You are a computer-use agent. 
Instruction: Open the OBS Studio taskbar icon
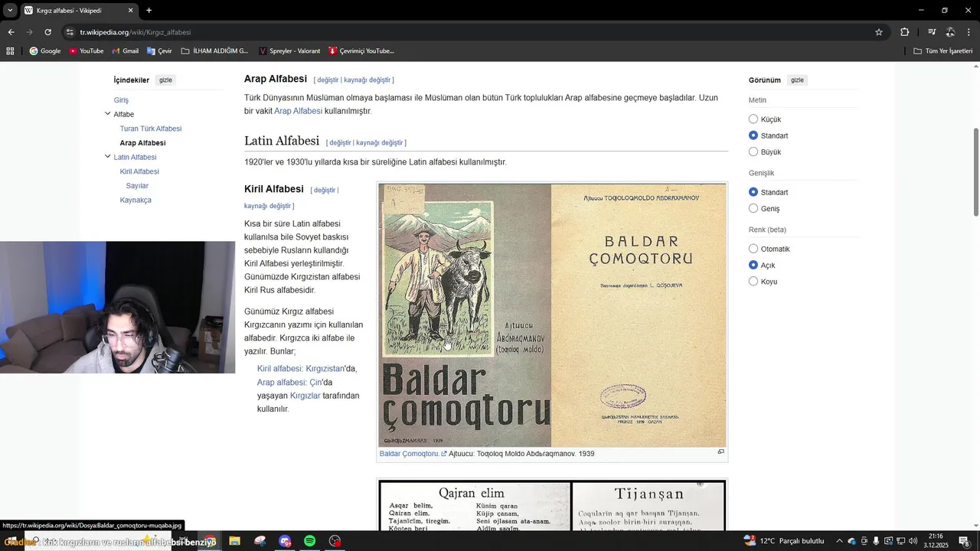tap(335, 541)
